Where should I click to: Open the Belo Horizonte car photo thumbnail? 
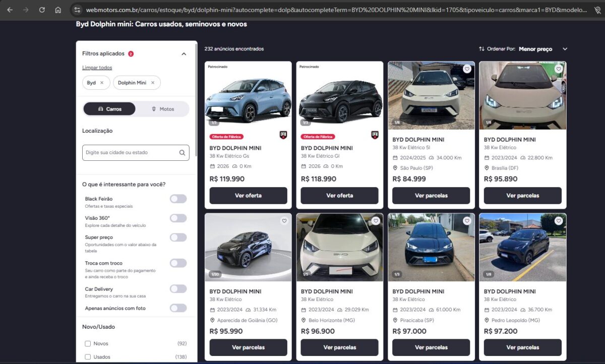pos(340,247)
